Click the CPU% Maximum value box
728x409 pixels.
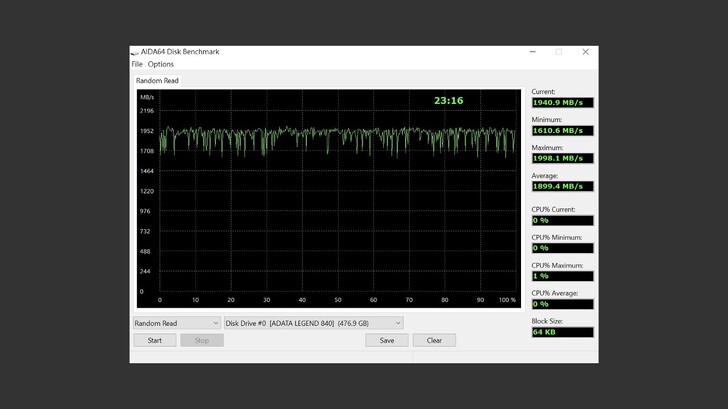[x=562, y=276]
